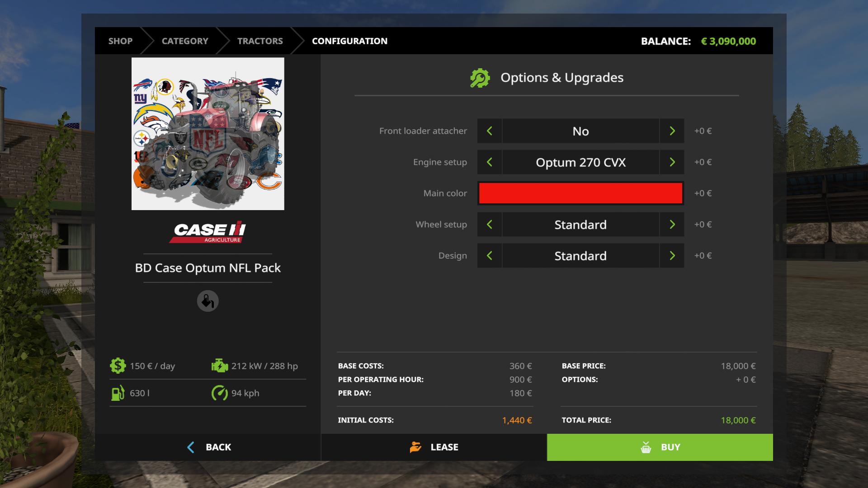Open the red main color swatch
The height and width of the screenshot is (488, 868).
coord(580,193)
